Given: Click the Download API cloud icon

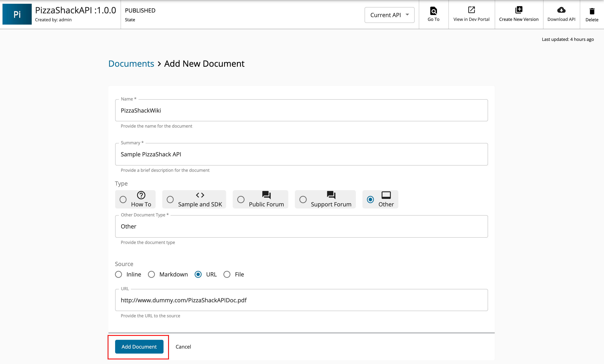Looking at the screenshot, I should tap(561, 10).
